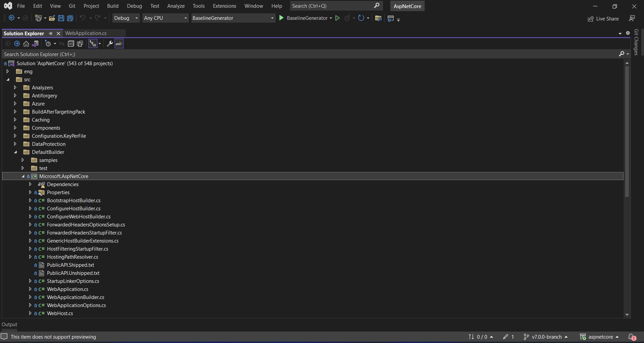Viewport: 644px width, 343px height.
Task: Click the aspnetcore repository selector
Action: click(599, 337)
